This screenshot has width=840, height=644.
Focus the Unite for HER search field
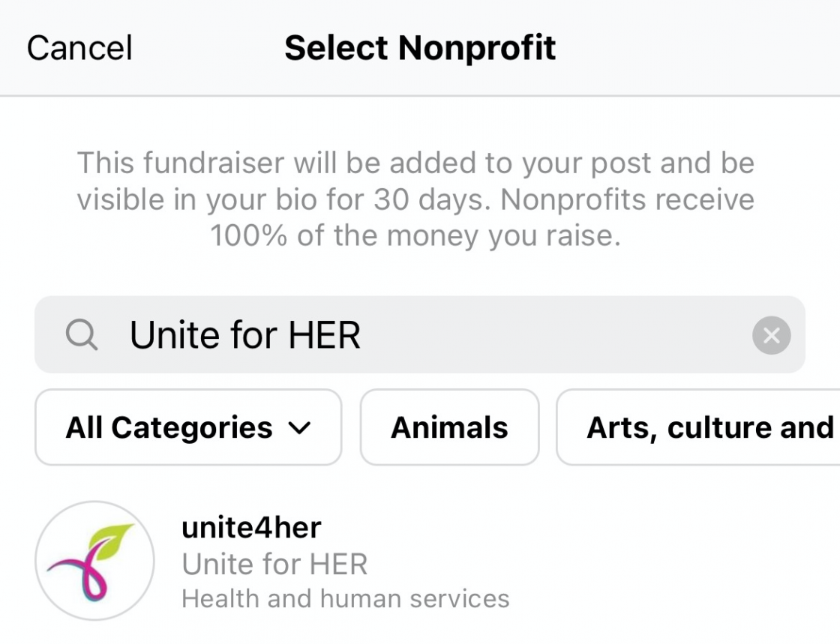pyautogui.click(x=419, y=334)
